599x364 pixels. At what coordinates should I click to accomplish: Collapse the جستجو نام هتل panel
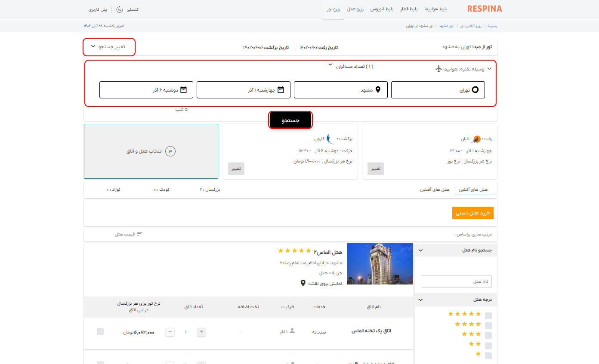coord(420,250)
